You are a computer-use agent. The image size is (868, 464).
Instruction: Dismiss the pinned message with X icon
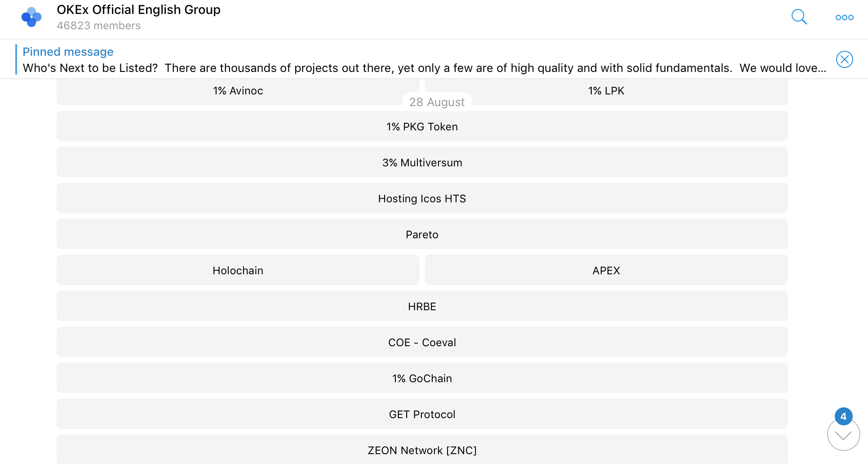tap(844, 59)
